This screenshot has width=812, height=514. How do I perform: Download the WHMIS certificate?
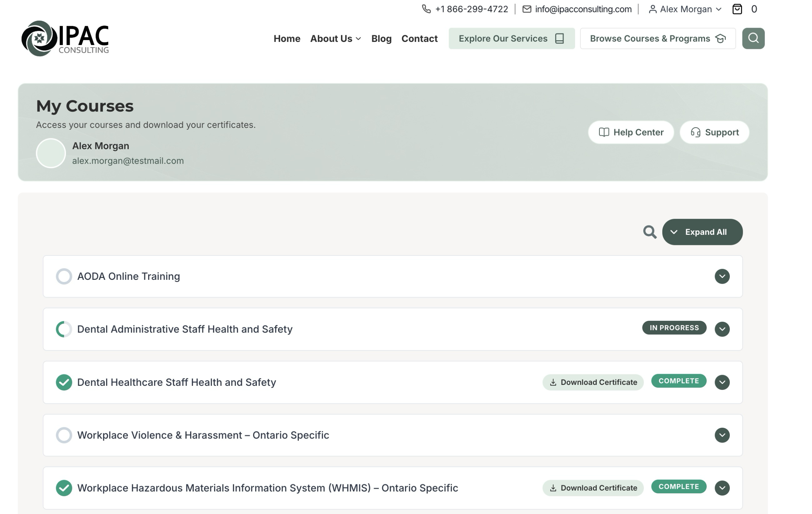click(x=593, y=488)
